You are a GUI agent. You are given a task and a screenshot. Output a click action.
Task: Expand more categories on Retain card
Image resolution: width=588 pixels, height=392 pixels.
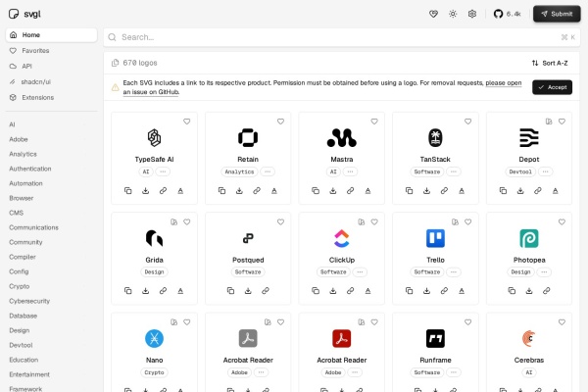coord(268,171)
